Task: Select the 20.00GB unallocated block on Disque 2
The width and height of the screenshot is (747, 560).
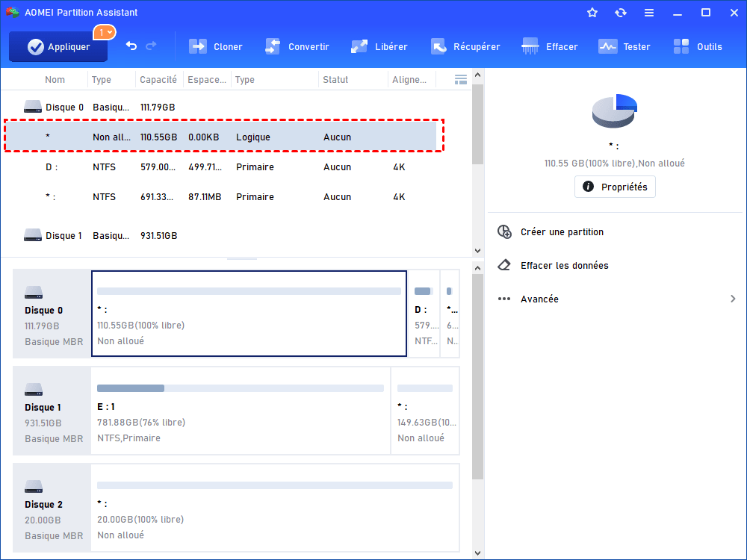Action: click(276, 508)
